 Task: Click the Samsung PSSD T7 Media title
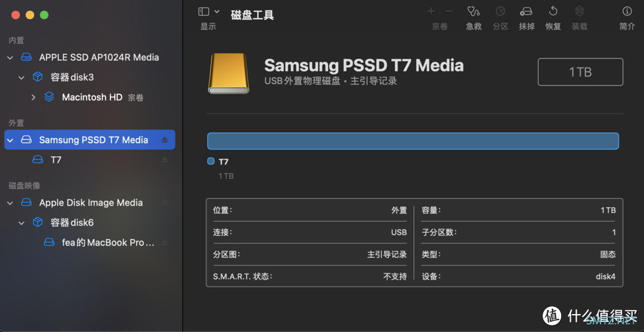click(x=364, y=65)
